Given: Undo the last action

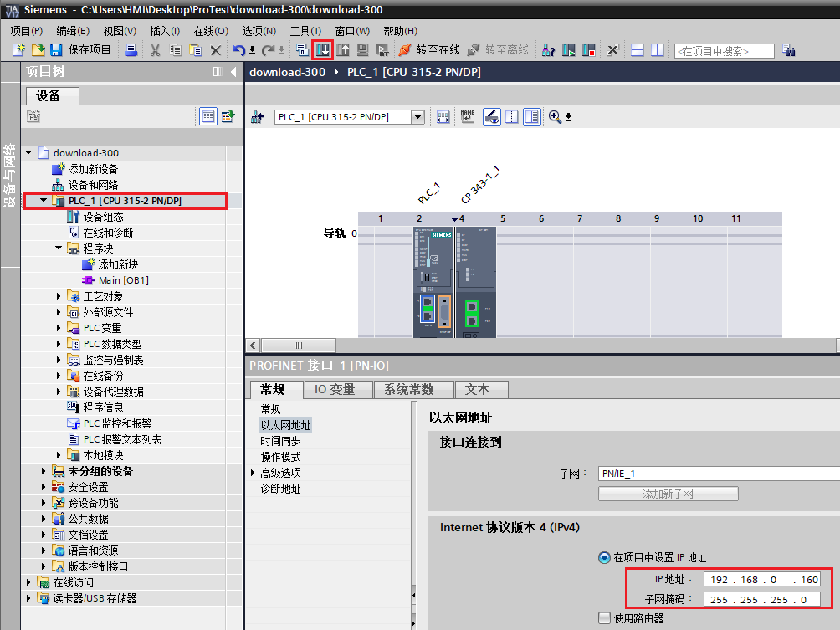Looking at the screenshot, I should pos(239,50).
